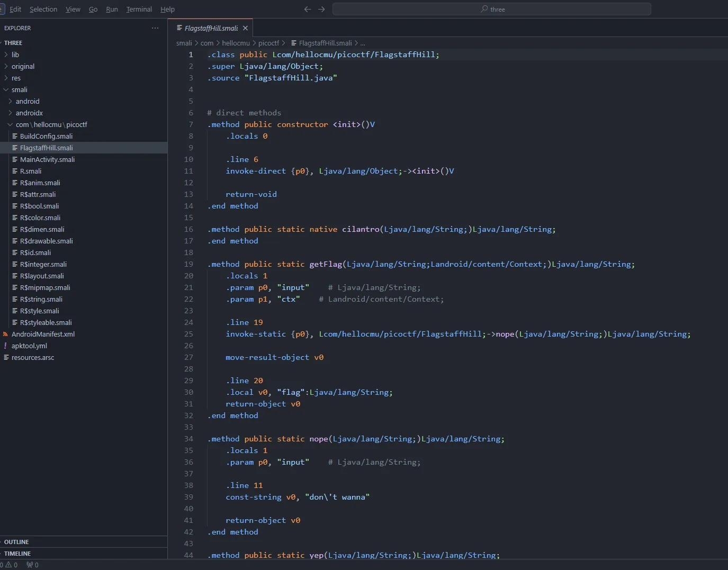The width and height of the screenshot is (728, 570).
Task: Open the Help menu
Action: coord(167,9)
